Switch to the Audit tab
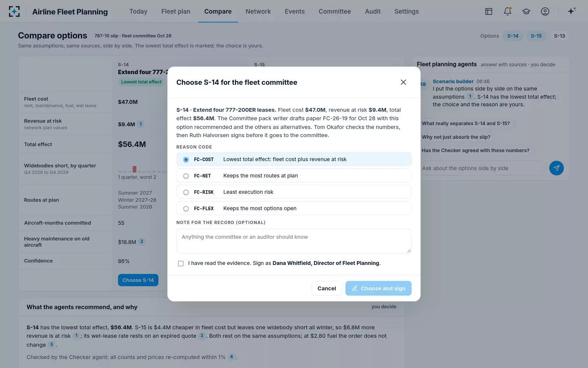Image resolution: width=588 pixels, height=368 pixels. coord(373,11)
